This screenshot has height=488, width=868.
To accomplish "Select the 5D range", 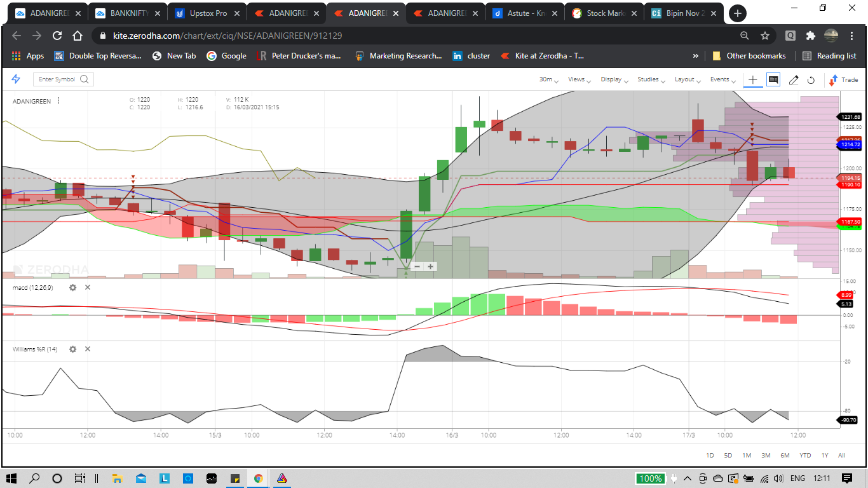I will (x=728, y=456).
